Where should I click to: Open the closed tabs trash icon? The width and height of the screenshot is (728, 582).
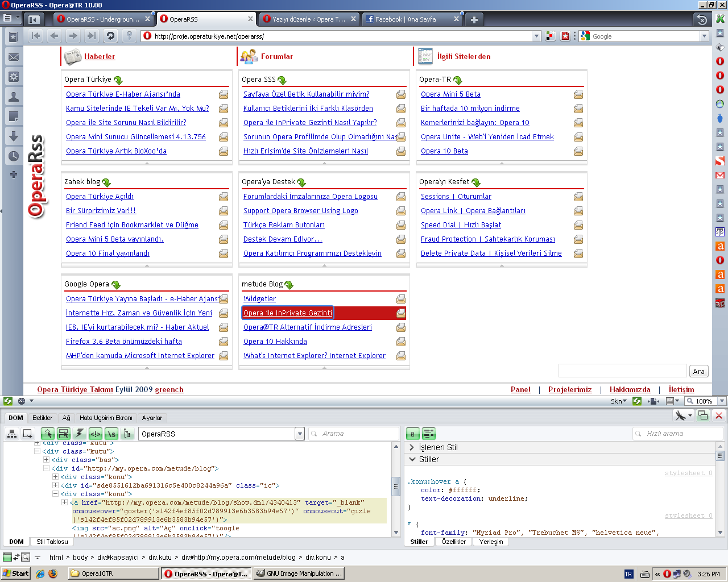click(x=702, y=19)
